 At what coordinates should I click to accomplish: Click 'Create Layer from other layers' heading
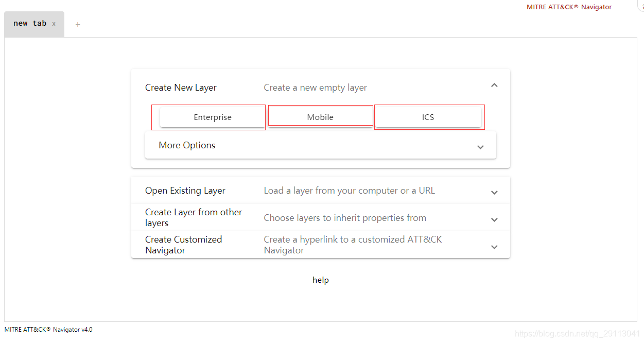pos(194,217)
